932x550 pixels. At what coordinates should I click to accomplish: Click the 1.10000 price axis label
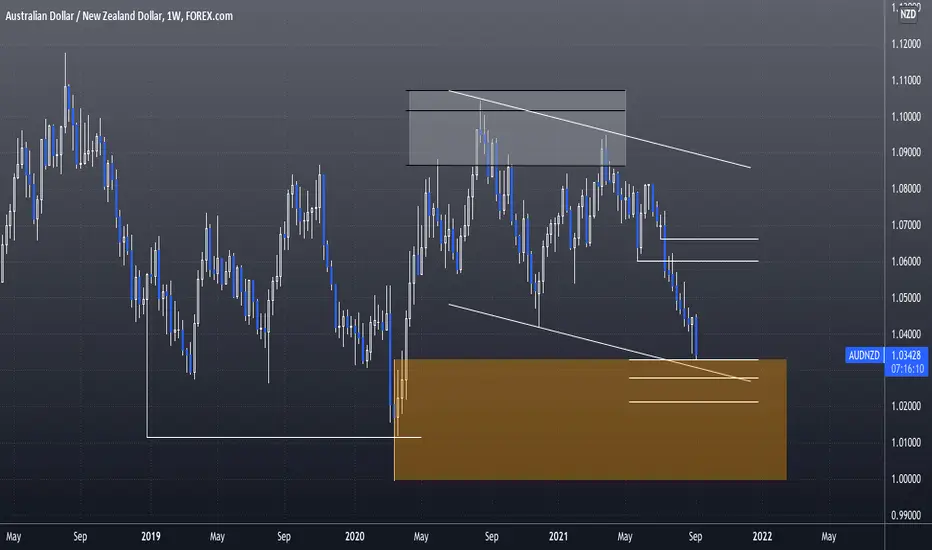[x=906, y=117]
